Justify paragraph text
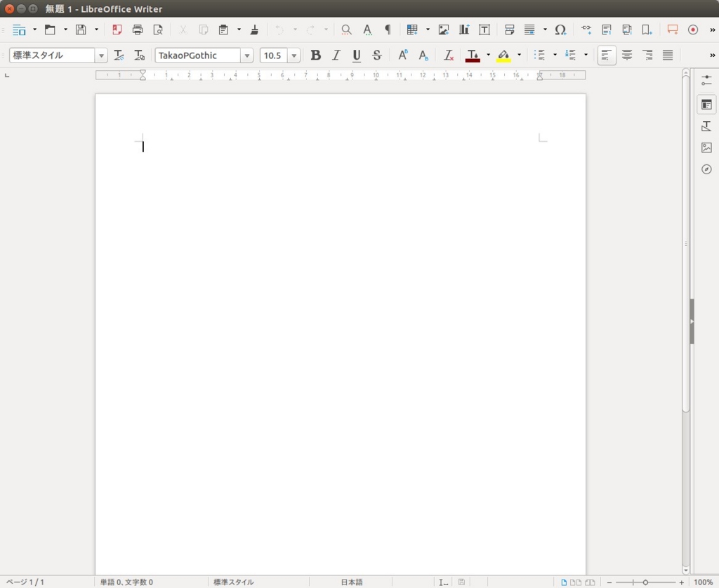The height and width of the screenshot is (588, 719). (668, 55)
